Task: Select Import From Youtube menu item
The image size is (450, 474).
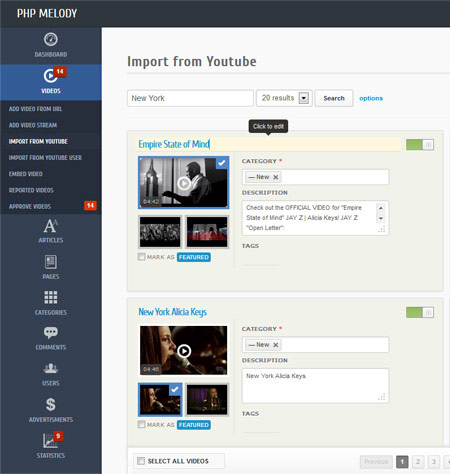Action: point(38,142)
